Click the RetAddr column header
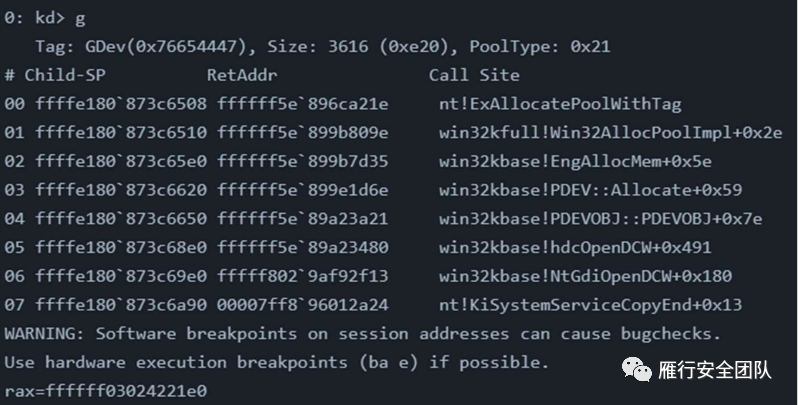Screen dimensions: 798x405 pos(242,75)
